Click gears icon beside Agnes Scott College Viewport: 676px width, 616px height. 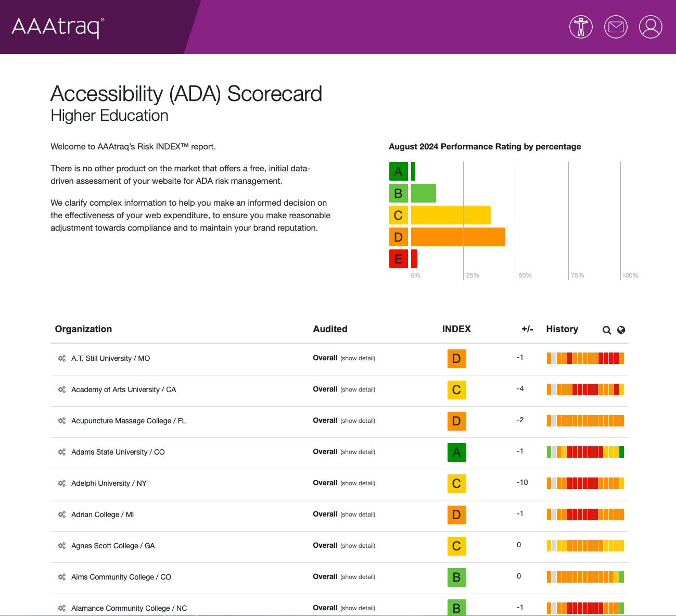click(x=62, y=546)
